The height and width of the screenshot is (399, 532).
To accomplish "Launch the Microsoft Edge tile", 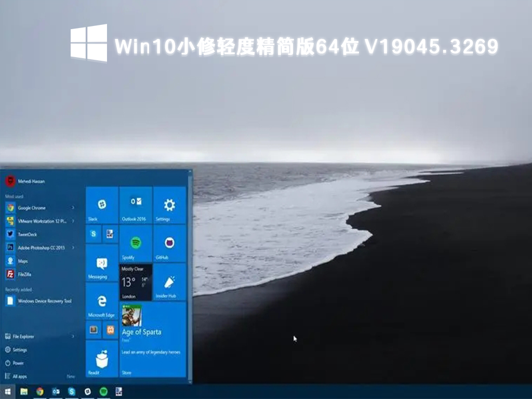I will point(102,302).
